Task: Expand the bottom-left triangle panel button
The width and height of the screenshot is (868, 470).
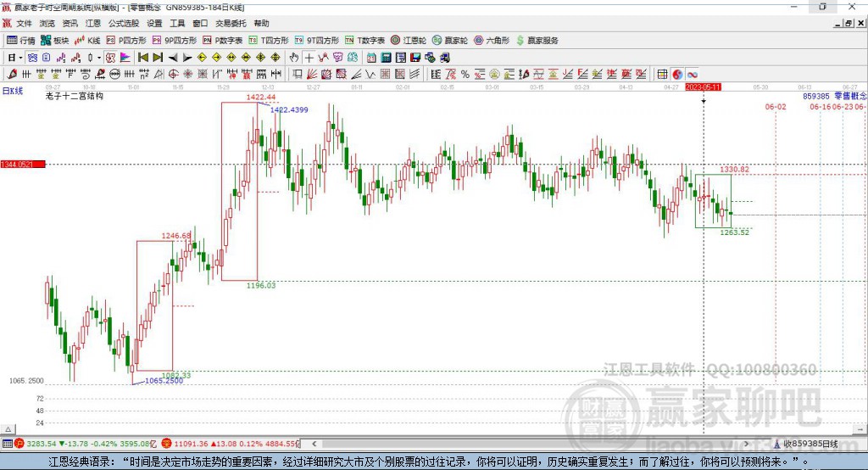Action: coord(8,429)
